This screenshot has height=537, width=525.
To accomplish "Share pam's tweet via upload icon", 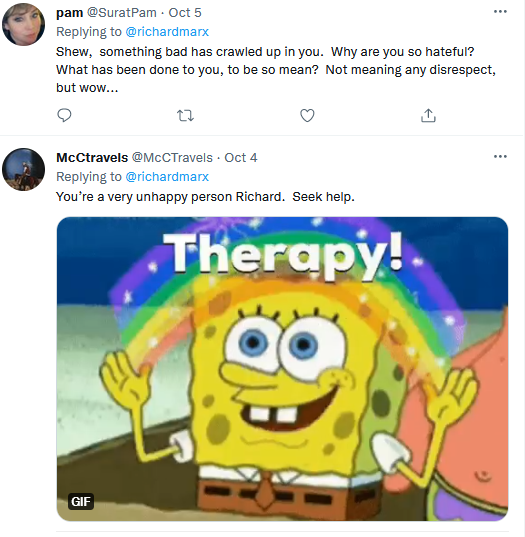I will click(x=428, y=115).
